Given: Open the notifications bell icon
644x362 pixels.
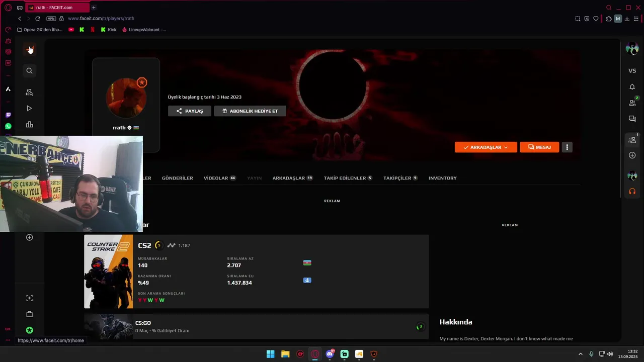Looking at the screenshot, I should [632, 87].
